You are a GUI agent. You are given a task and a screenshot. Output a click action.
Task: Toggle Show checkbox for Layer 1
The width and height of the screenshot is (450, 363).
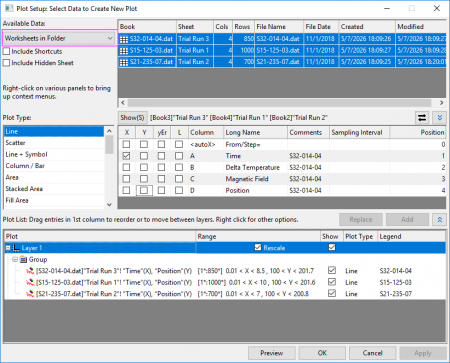(x=332, y=247)
